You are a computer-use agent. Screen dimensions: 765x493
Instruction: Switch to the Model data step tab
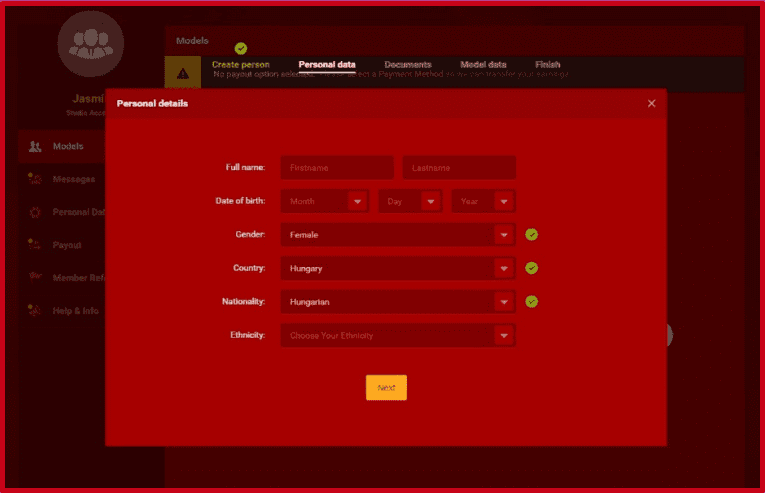tap(482, 64)
